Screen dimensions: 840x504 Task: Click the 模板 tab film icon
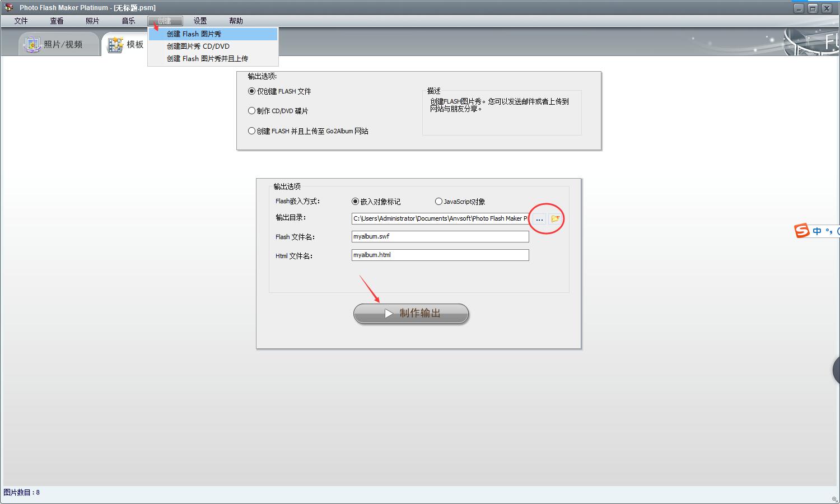pos(115,45)
